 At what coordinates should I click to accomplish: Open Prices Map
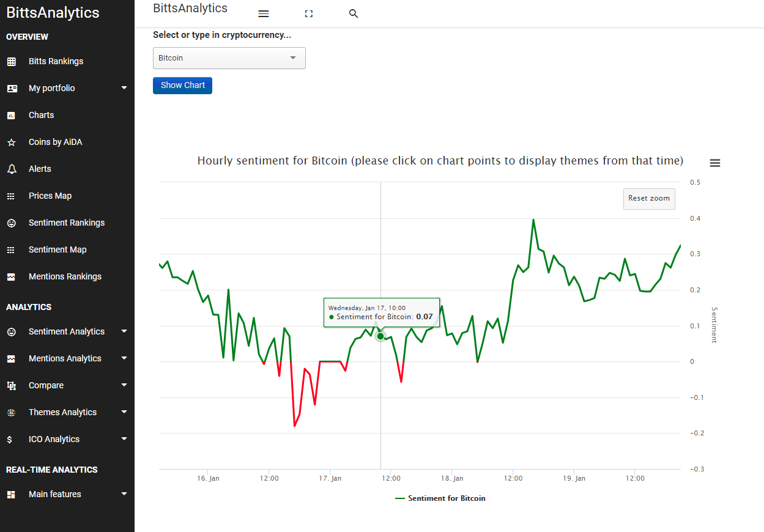pyautogui.click(x=50, y=196)
